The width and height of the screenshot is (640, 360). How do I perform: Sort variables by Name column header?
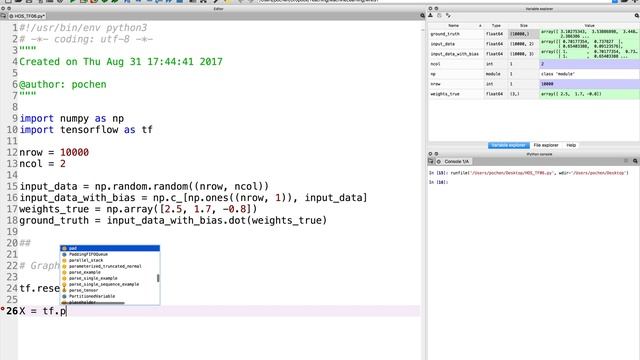click(453, 25)
